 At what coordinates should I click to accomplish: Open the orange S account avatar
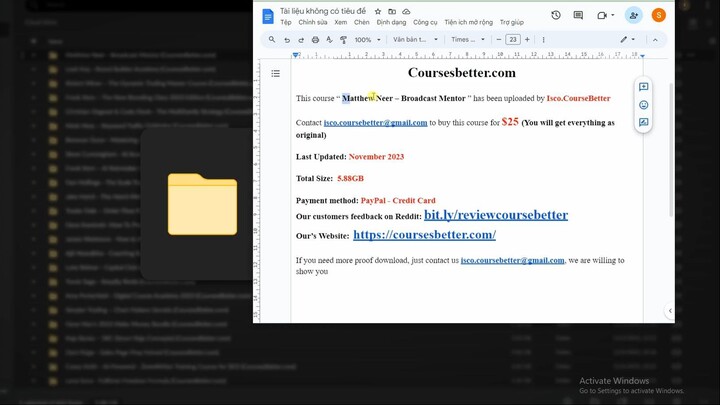click(658, 15)
